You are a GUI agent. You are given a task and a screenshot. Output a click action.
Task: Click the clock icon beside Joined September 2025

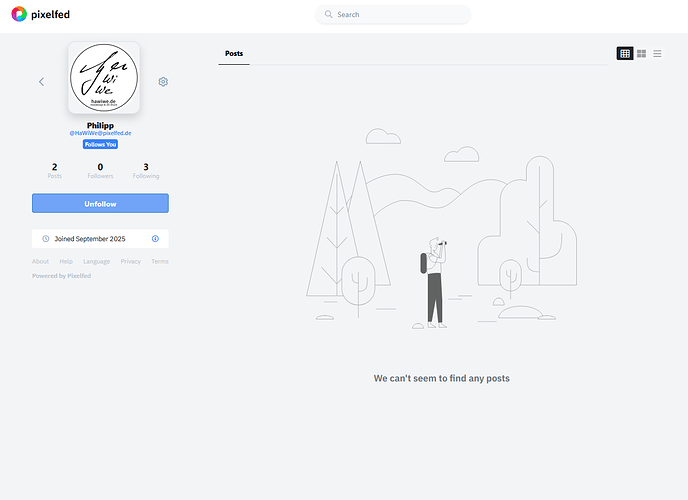46,239
